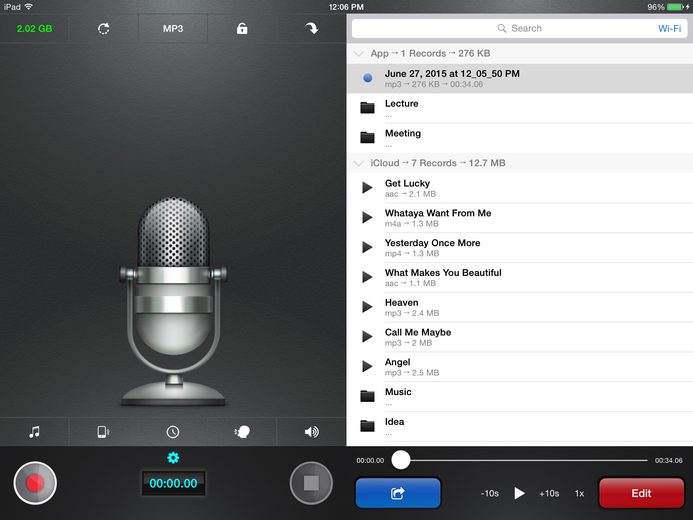Tap the blue dot beside June 27 recording
Screen dimensions: 693x520
(367, 78)
